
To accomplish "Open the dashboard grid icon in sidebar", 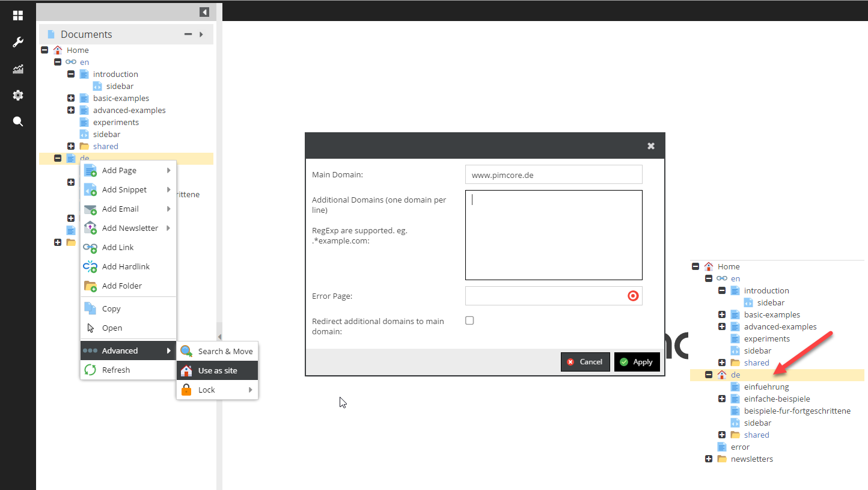I will coord(18,16).
